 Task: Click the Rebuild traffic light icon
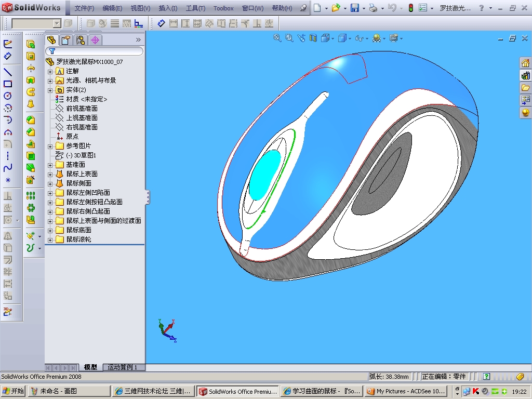point(410,8)
